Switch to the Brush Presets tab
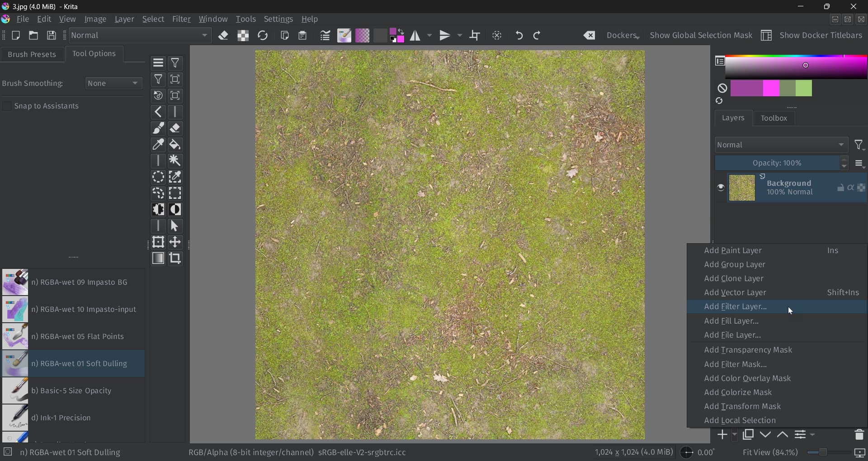This screenshot has width=868, height=461. (32, 54)
